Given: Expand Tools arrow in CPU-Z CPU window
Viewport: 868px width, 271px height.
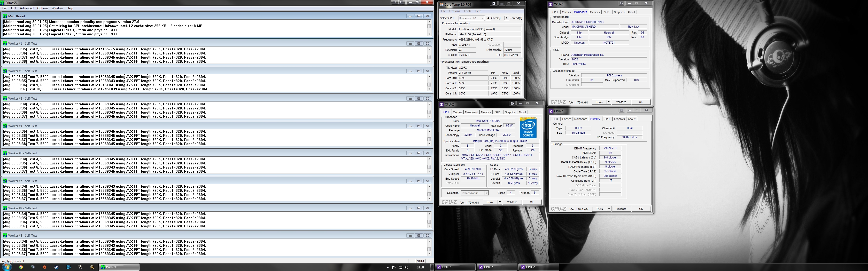Looking at the screenshot, I should (x=499, y=202).
